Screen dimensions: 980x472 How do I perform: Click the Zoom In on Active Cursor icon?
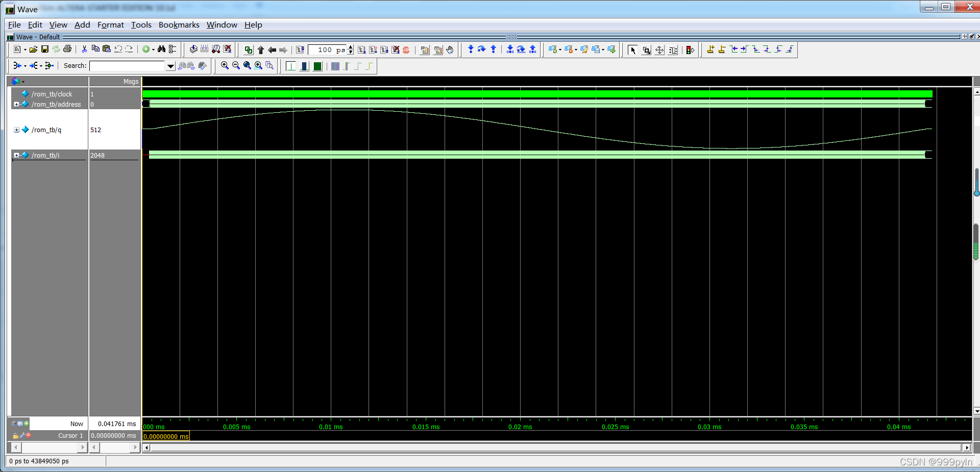click(258, 65)
